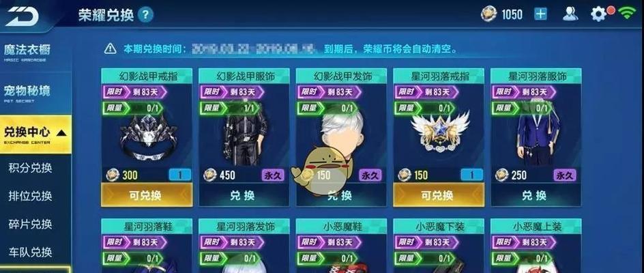Select the 小恶魔鞋 item card

coord(341,246)
